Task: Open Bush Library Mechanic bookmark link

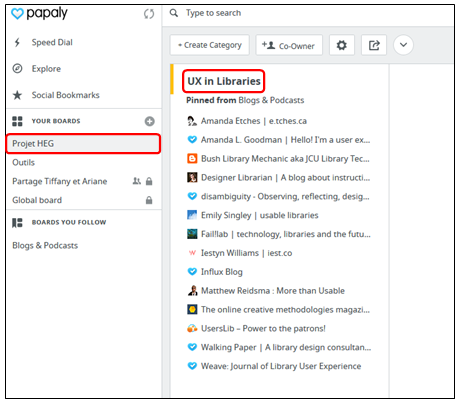Action: tap(285, 159)
